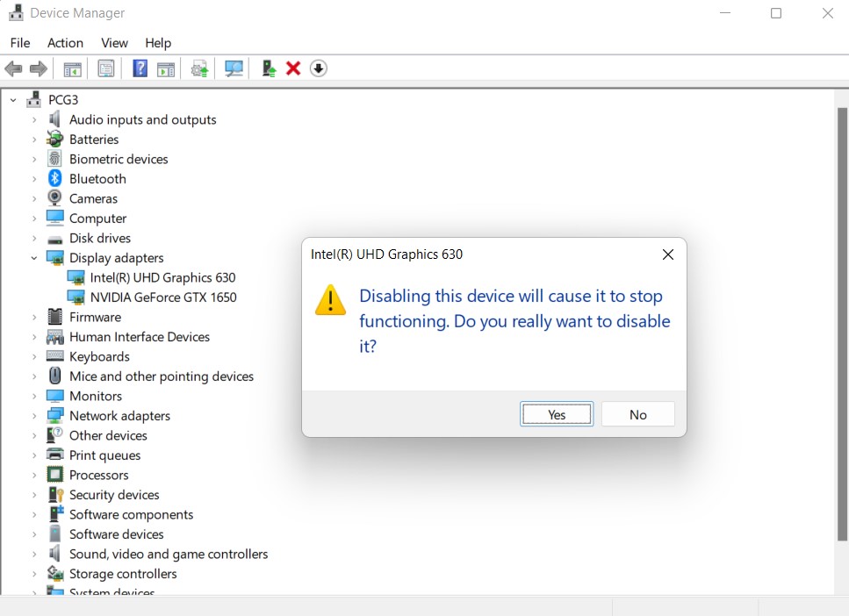The height and width of the screenshot is (616, 849).
Task: Collapse the Display adapters category
Action: tap(34, 258)
